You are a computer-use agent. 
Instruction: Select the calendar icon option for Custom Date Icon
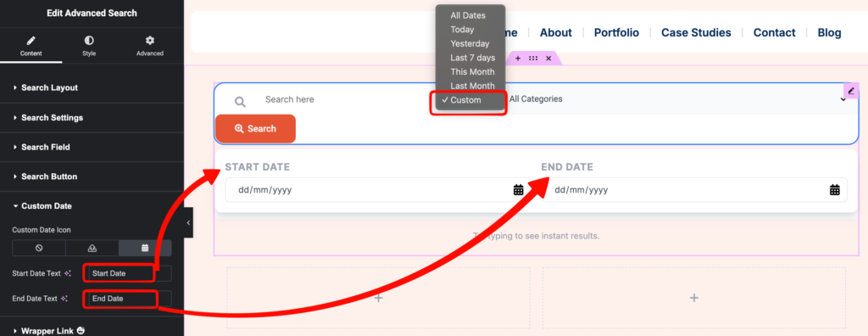(x=145, y=248)
